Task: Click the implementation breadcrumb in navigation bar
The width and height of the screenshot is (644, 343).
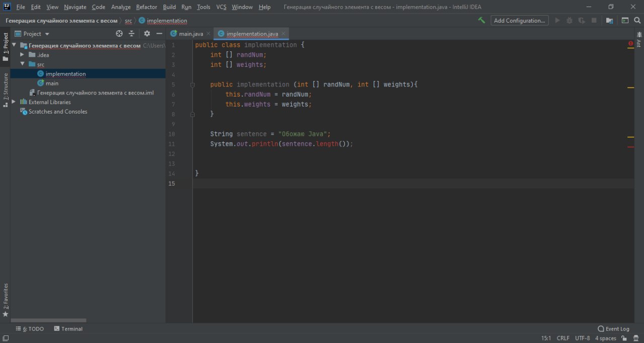Action: [163, 21]
